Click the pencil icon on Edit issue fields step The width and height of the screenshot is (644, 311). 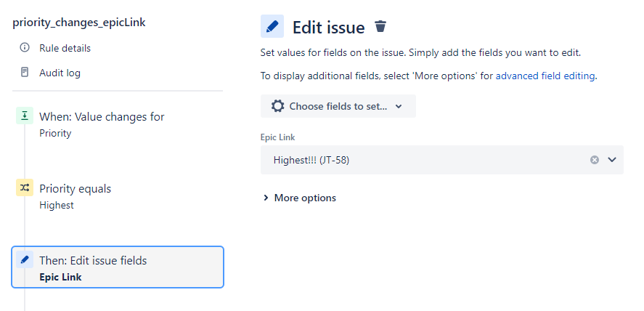click(x=25, y=259)
